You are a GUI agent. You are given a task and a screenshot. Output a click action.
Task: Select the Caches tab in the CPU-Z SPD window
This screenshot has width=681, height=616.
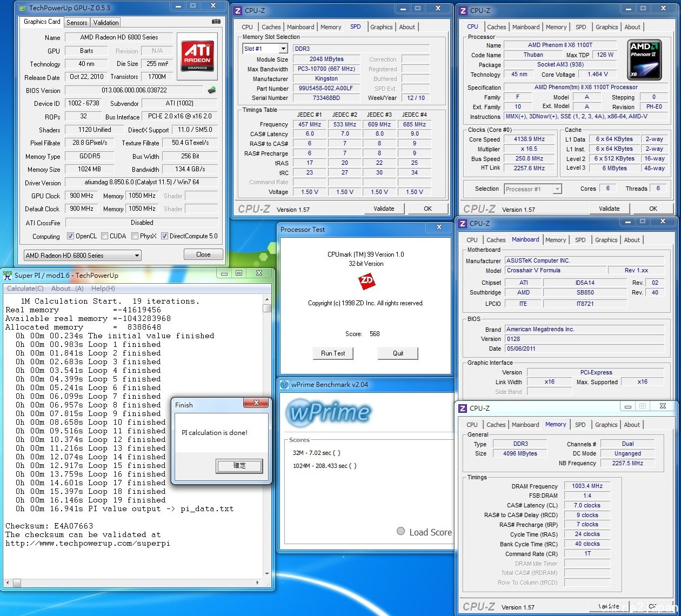coord(271,27)
